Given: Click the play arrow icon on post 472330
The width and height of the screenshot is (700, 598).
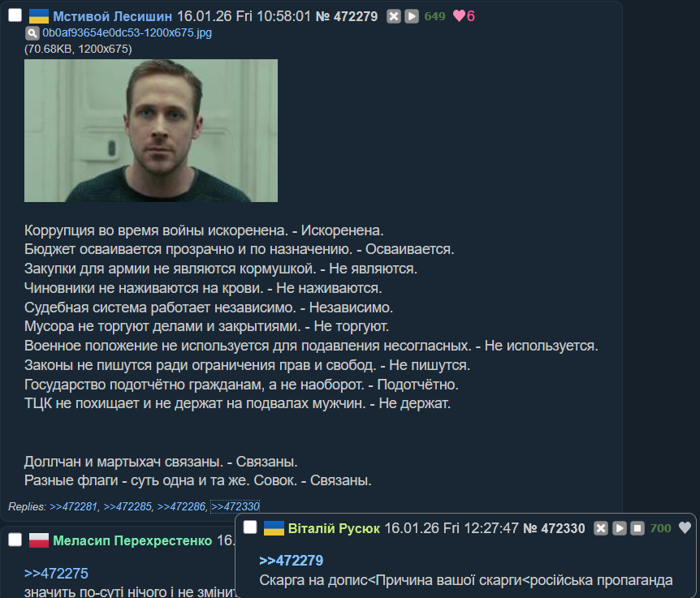Looking at the screenshot, I should tap(619, 528).
